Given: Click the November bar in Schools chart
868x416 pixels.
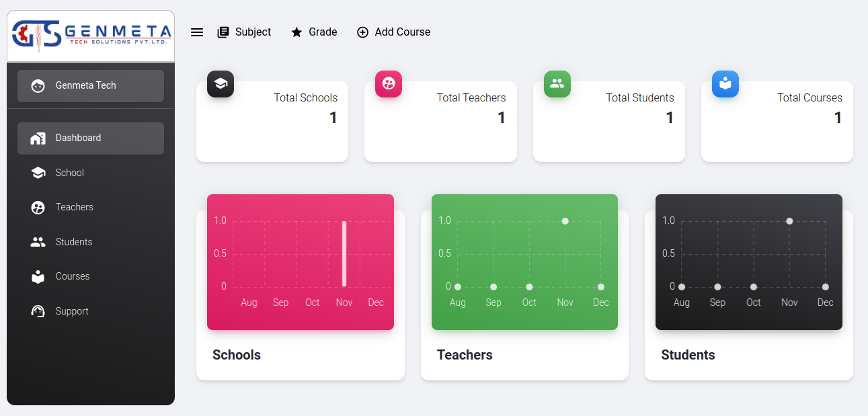Looking at the screenshot, I should (344, 253).
